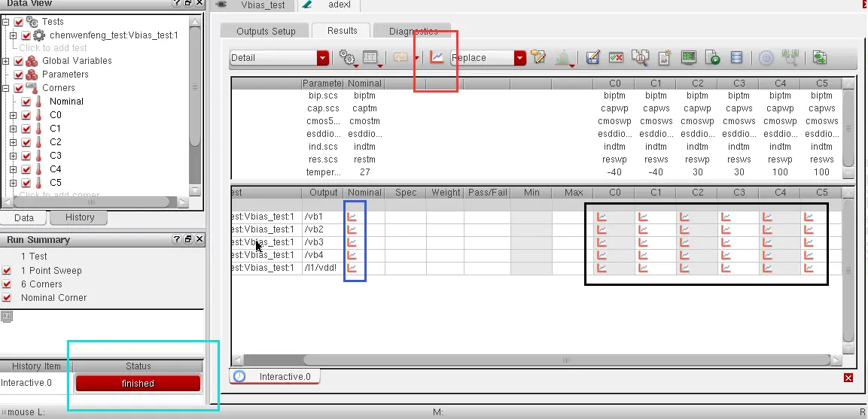Click the save results notepad icon

tap(593, 57)
